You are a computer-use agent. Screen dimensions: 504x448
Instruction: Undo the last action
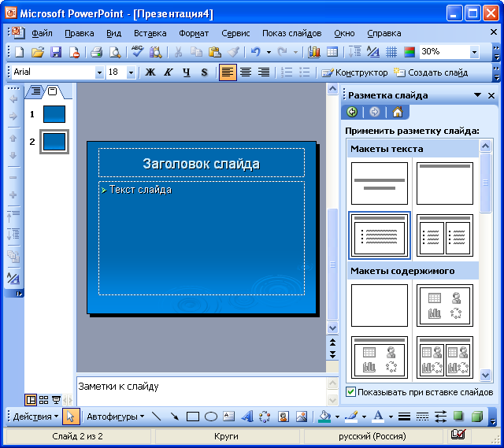255,52
